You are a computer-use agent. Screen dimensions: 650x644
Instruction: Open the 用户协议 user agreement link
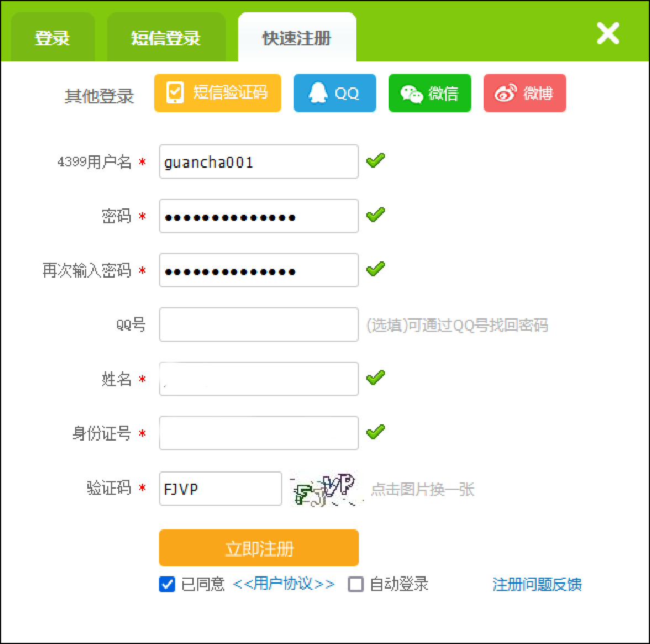click(x=284, y=584)
